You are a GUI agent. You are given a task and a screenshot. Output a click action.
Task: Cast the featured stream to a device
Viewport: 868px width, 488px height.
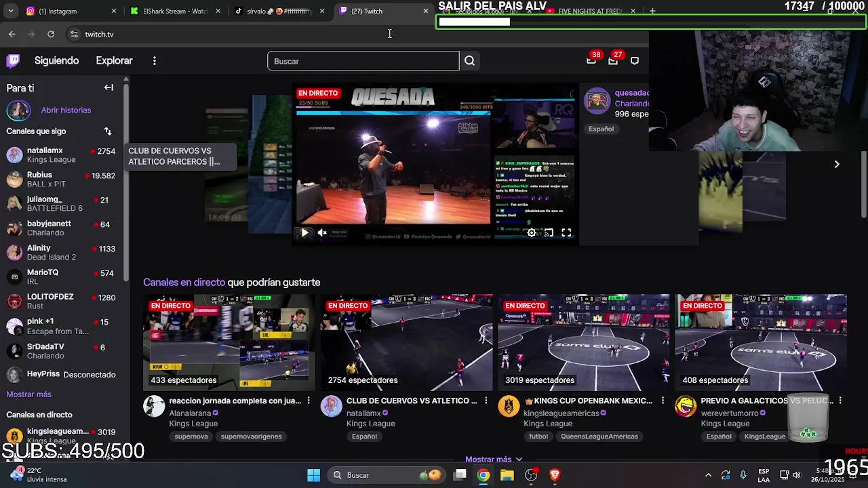point(549,232)
